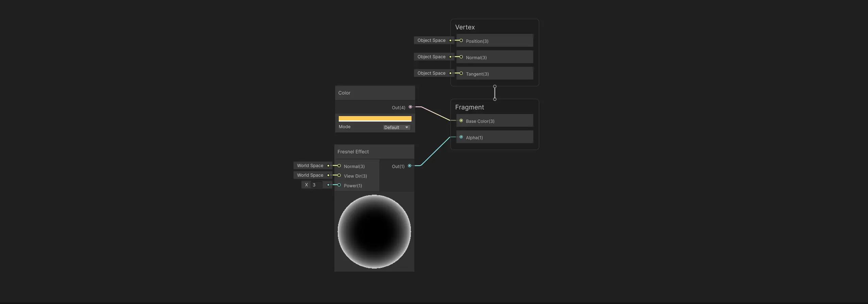Click the Vertex Position(3) input port

pos(461,40)
